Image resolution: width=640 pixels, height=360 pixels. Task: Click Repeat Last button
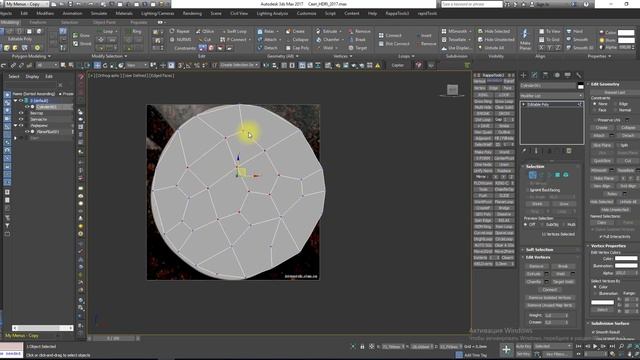tap(615, 93)
